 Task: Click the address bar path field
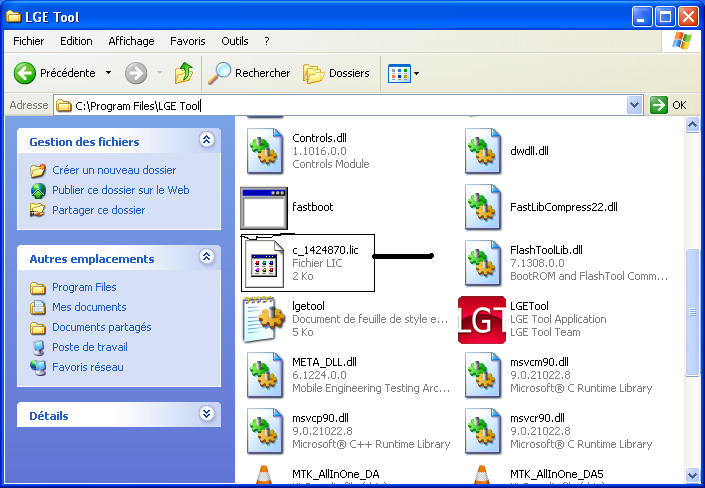click(x=340, y=106)
